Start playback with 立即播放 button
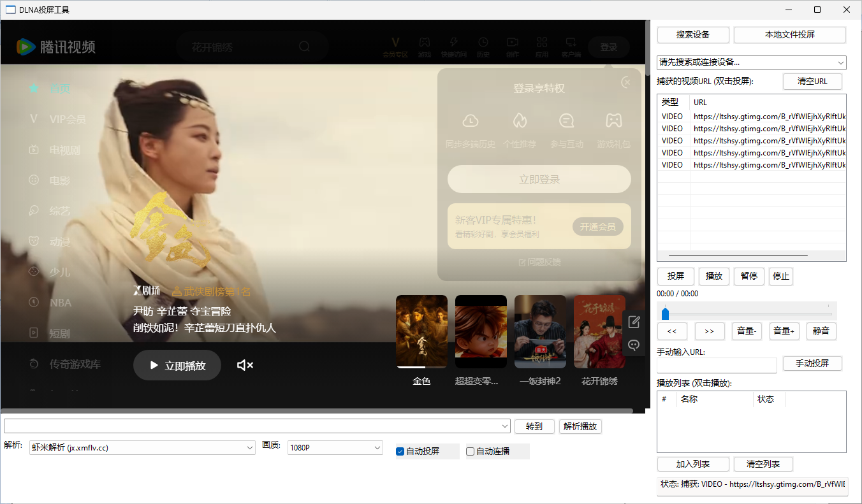The width and height of the screenshot is (862, 504). tap(177, 365)
